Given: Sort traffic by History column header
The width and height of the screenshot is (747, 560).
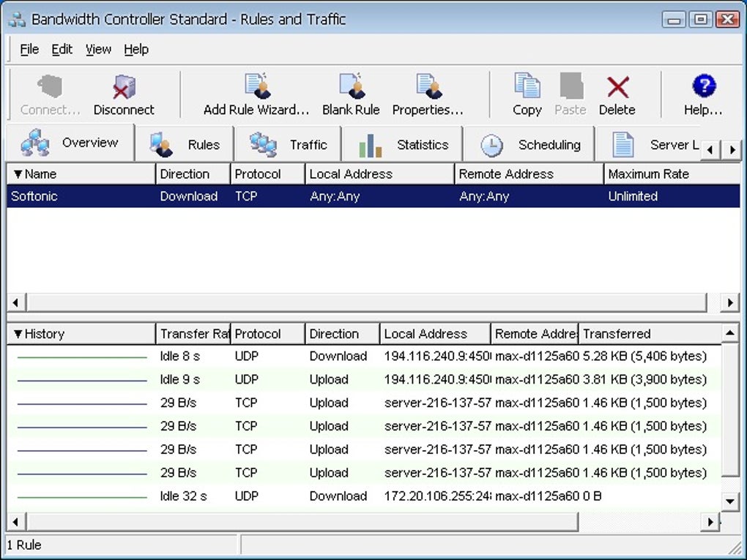Looking at the screenshot, I should coord(81,334).
